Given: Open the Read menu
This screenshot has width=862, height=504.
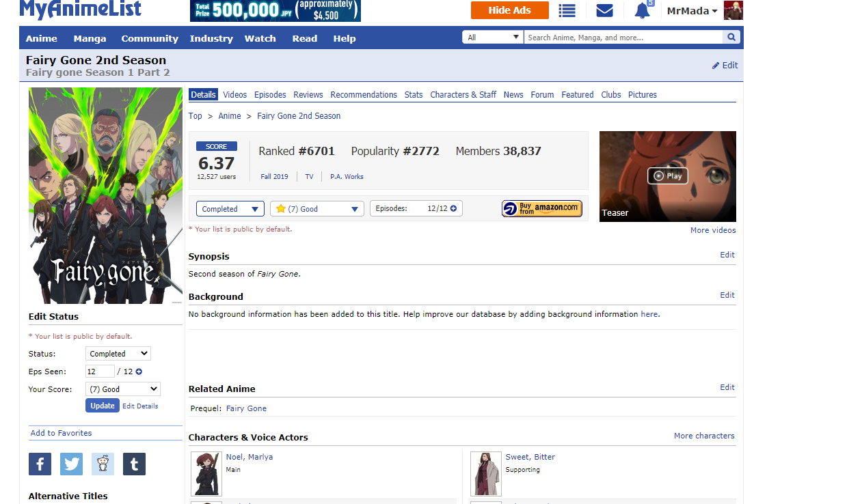Looking at the screenshot, I should (x=305, y=38).
